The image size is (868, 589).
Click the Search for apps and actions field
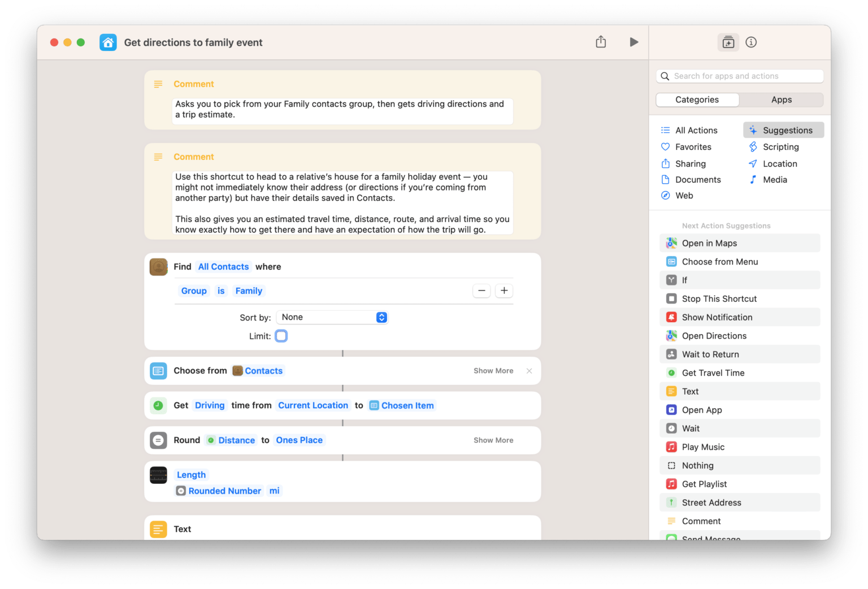tap(740, 76)
